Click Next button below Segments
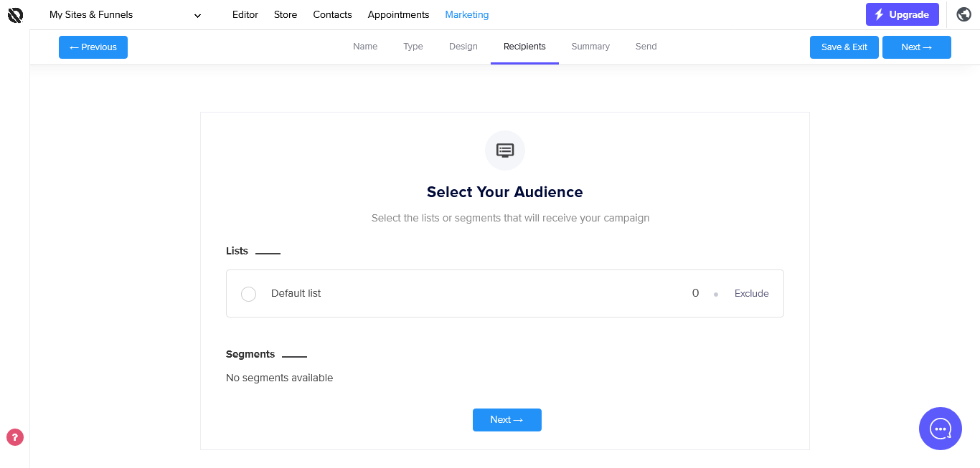Image resolution: width=980 pixels, height=468 pixels. 507,420
